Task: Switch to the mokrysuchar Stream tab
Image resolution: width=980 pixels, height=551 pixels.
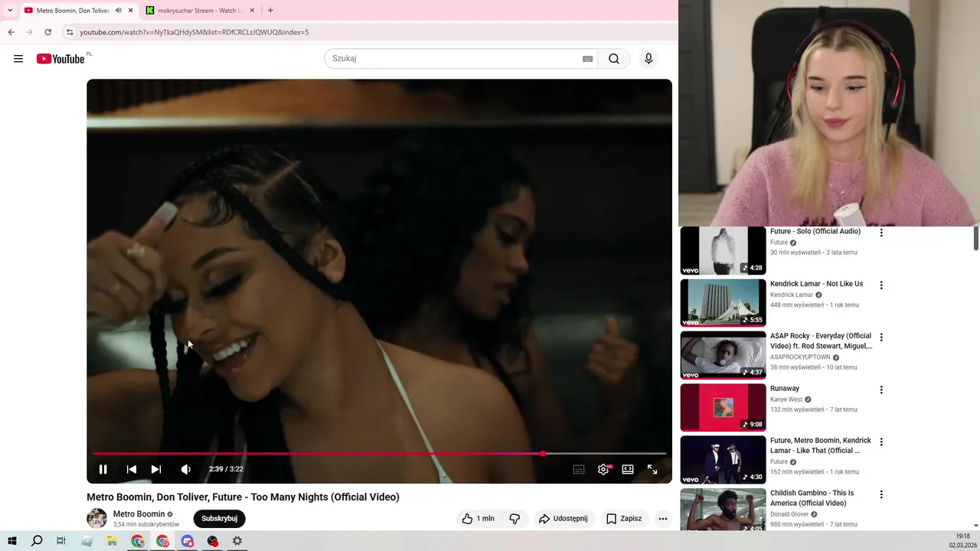Action: (201, 11)
